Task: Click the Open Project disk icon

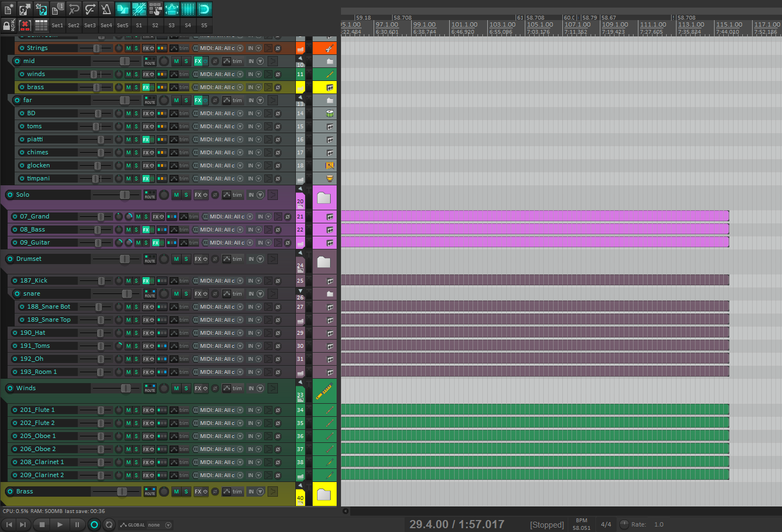Action: click(x=25, y=9)
